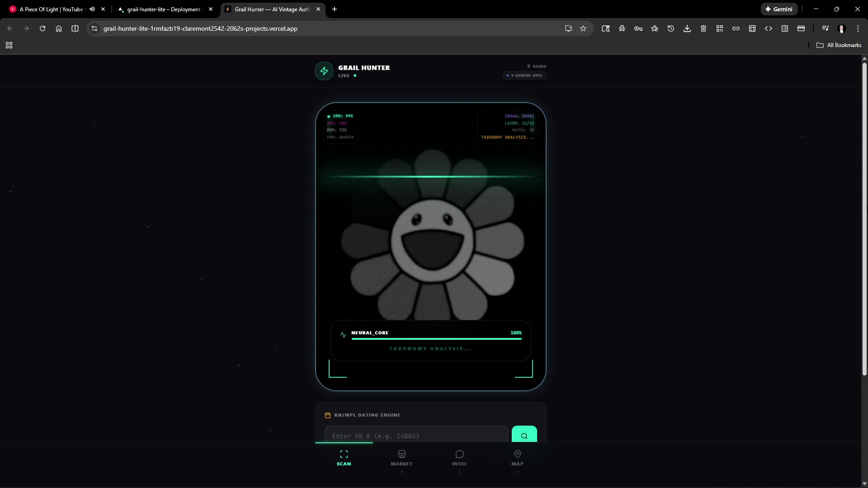Open the apps grid in bookmarks bar
868x488 pixels.
coord(9,45)
